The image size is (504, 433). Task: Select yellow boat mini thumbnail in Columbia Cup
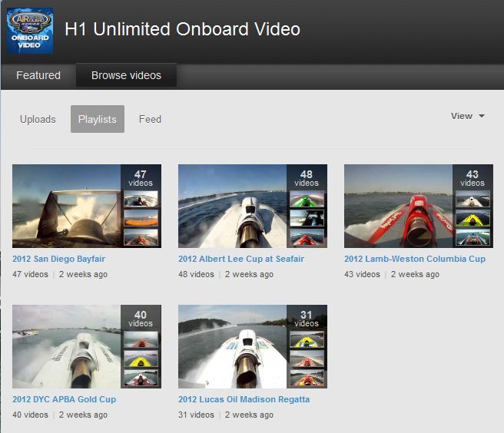[x=472, y=218]
